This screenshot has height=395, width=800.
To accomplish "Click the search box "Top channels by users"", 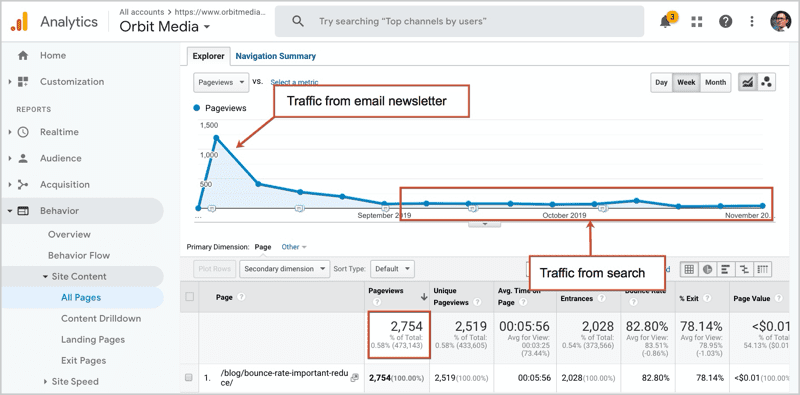I will [459, 21].
